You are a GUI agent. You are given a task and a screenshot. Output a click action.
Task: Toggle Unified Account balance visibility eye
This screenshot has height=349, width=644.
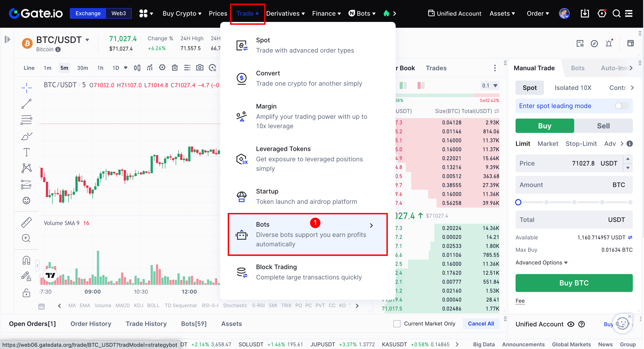click(571, 324)
